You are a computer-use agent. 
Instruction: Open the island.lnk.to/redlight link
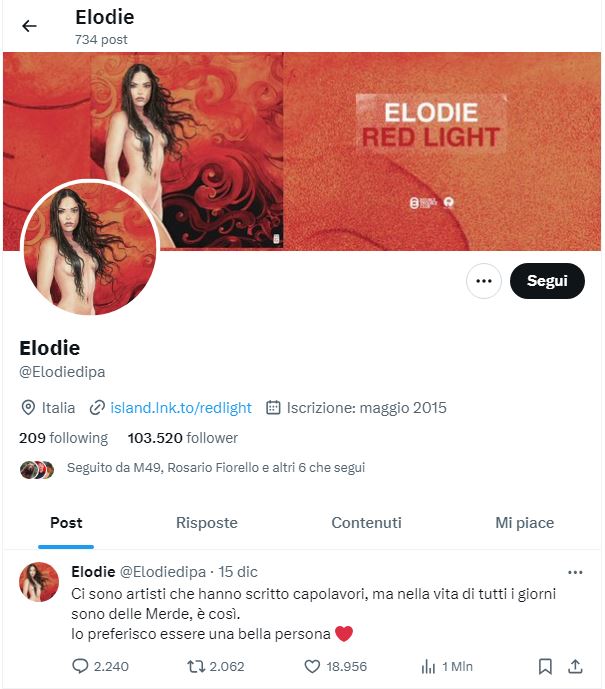[x=181, y=408]
